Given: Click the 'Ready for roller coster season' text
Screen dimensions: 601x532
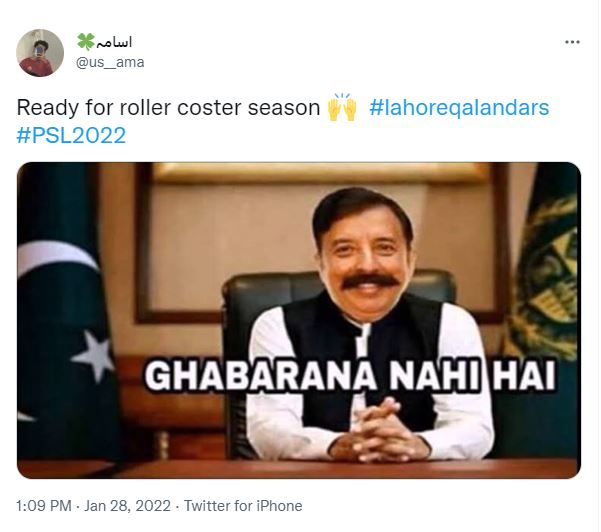Looking at the screenshot, I should point(168,107).
